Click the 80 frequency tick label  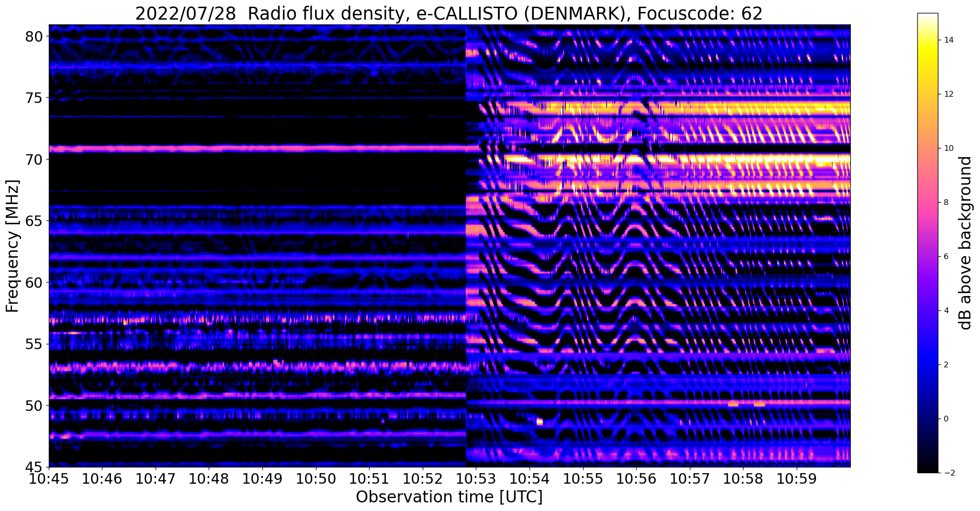[x=34, y=36]
